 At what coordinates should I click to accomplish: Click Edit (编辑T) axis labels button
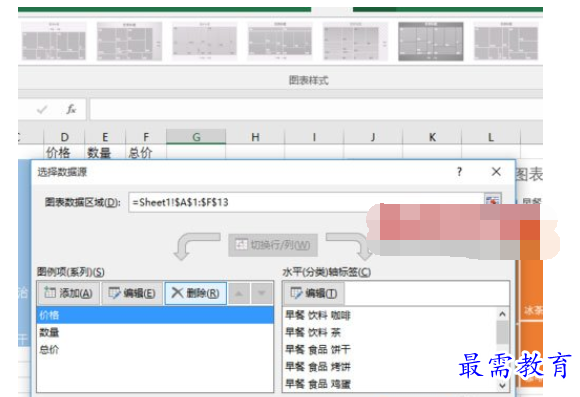coord(314,293)
